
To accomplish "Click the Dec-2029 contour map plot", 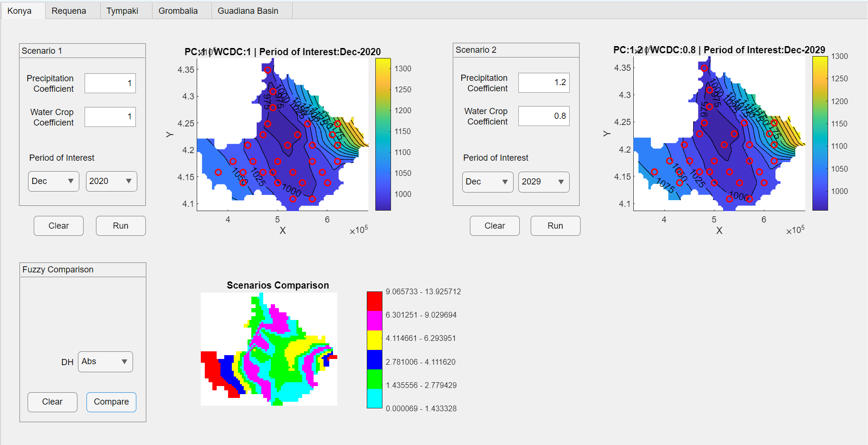I will [x=719, y=133].
